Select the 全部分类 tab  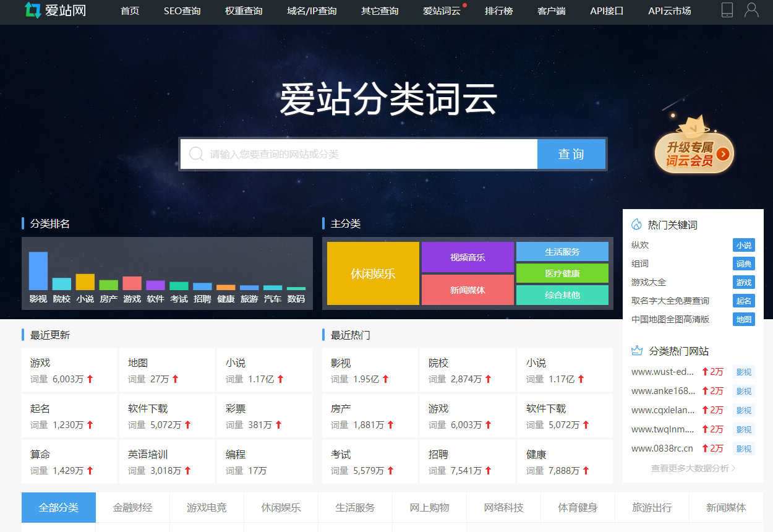click(x=59, y=507)
